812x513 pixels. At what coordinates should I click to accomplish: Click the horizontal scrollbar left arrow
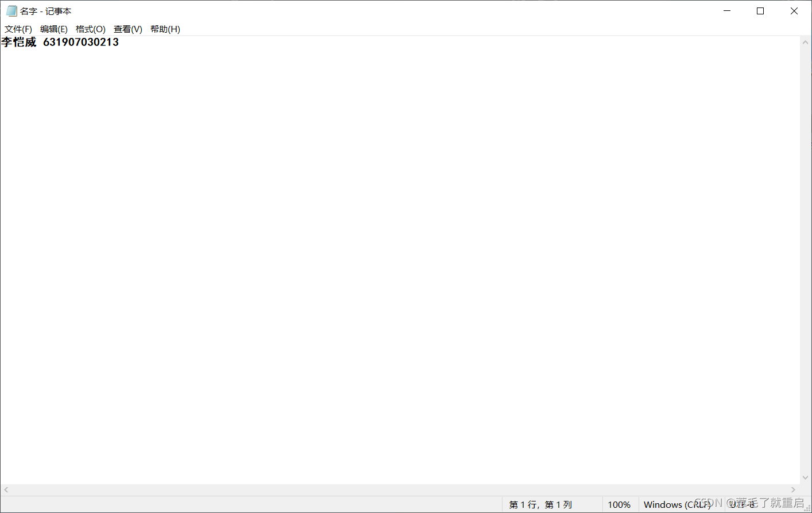point(6,490)
